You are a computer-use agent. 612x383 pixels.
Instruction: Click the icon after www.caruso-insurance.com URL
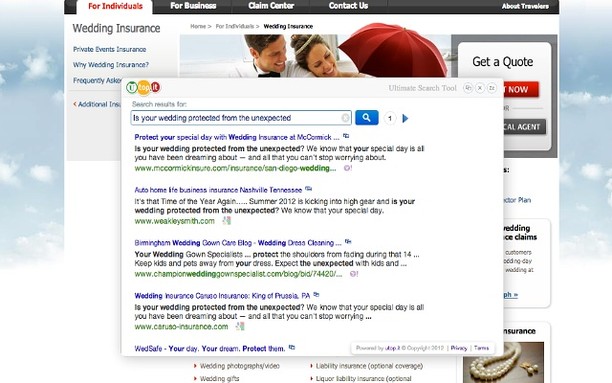240,326
